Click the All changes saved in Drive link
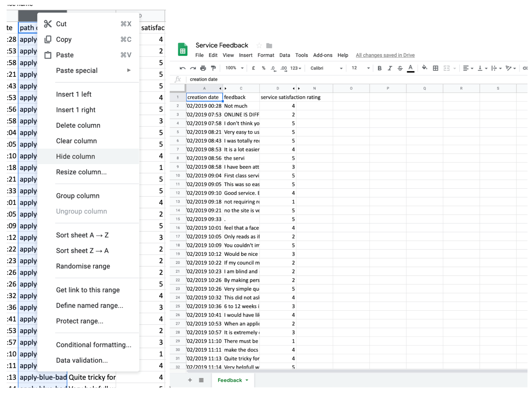 point(385,55)
